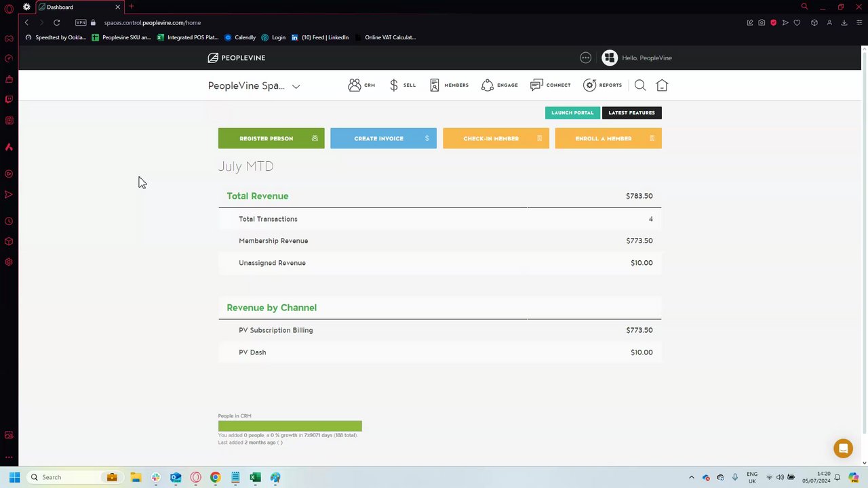Viewport: 868px width, 488px height.
Task: Click the Latest Features button
Action: pos(631,113)
